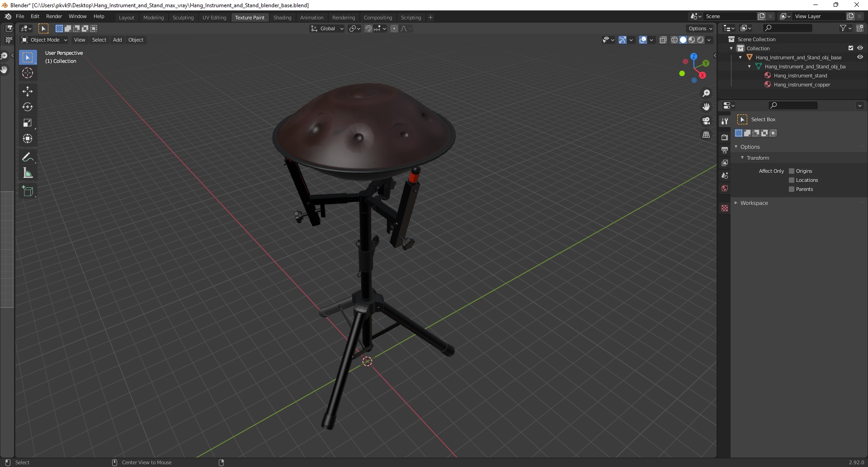The image size is (868, 467).
Task: Click the green Y axis on navigation gizmo
Action: pos(706,63)
